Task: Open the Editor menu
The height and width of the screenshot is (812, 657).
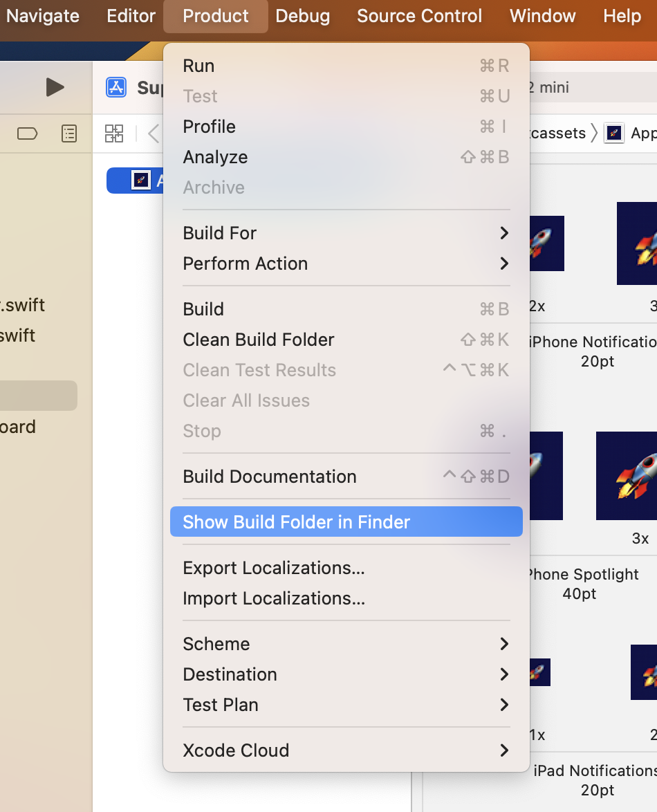Action: pos(131,16)
